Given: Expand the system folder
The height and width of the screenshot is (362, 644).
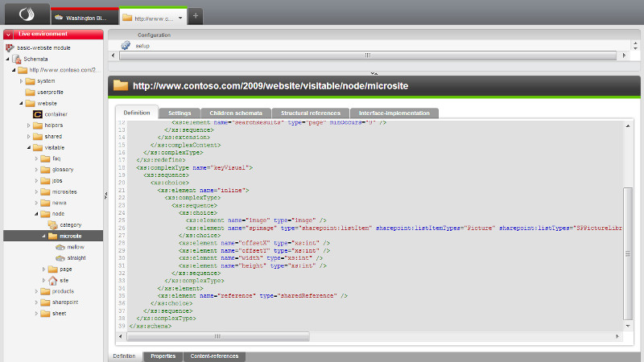Looking at the screenshot, I should (x=19, y=81).
